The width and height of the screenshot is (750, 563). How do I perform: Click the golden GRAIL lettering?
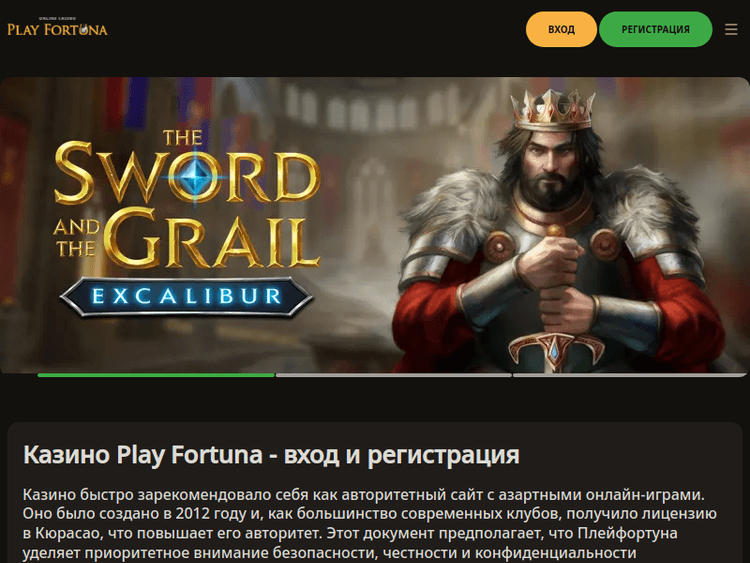tap(211, 238)
